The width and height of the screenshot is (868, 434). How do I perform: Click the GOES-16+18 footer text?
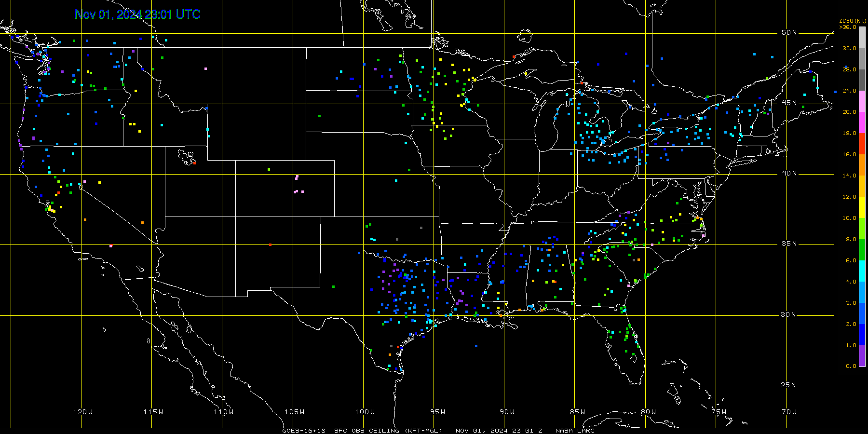point(304,431)
